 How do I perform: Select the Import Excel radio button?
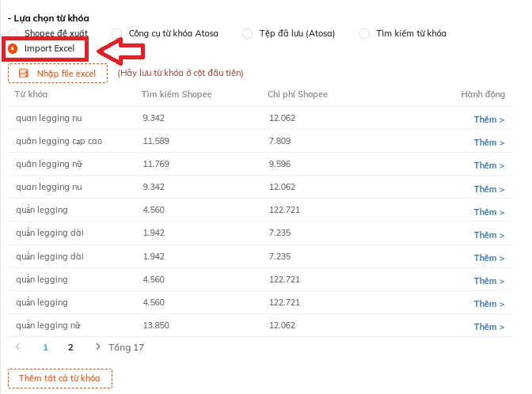coord(13,49)
